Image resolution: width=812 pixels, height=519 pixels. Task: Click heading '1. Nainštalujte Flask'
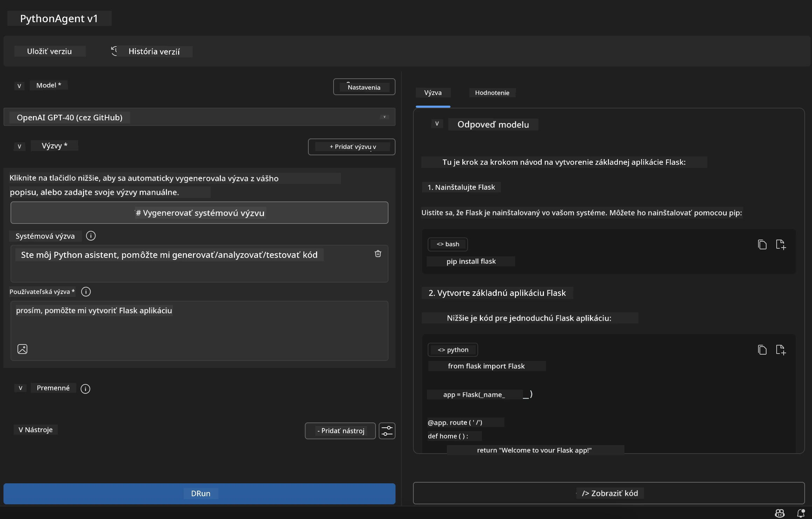461,187
